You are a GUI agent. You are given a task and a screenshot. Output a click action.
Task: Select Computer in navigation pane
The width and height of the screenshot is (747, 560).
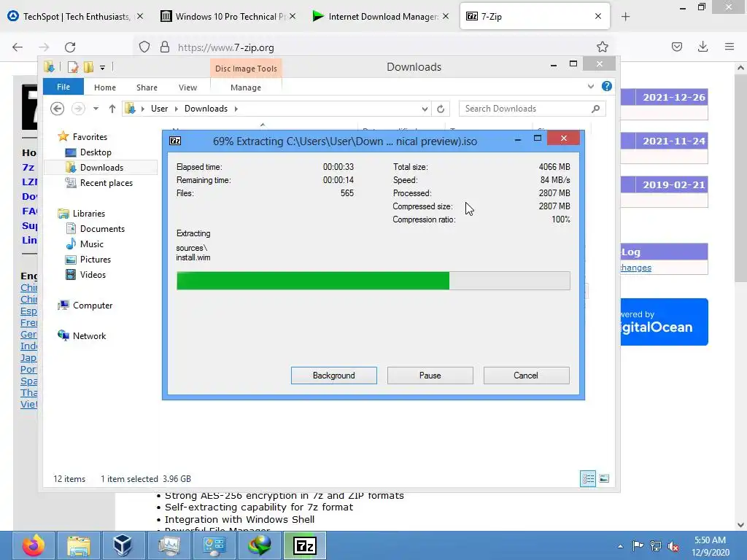(x=93, y=306)
